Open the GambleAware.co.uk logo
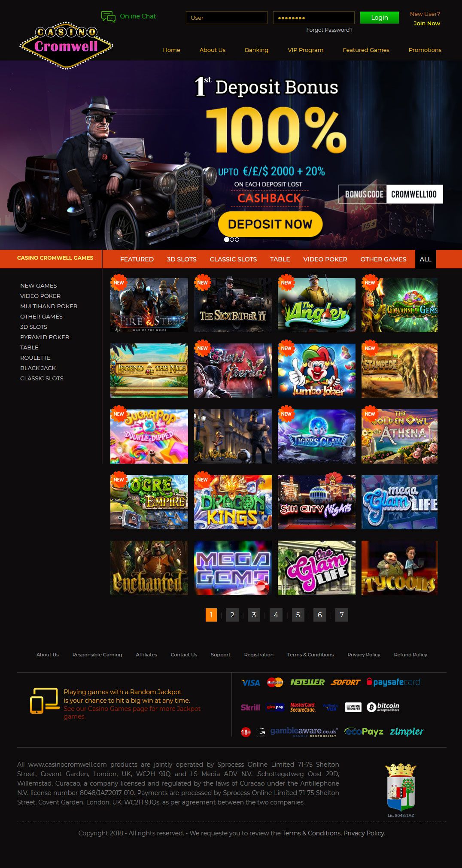The width and height of the screenshot is (462, 868). coord(303,731)
